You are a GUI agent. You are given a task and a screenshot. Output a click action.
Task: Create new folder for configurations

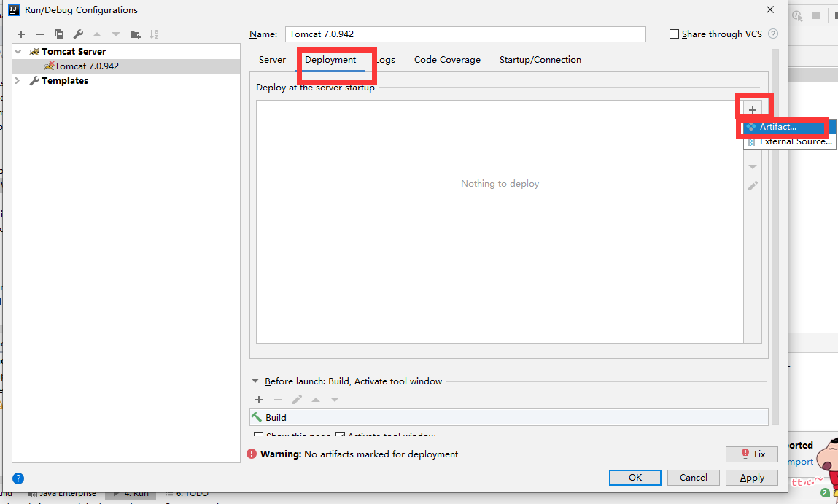135,34
